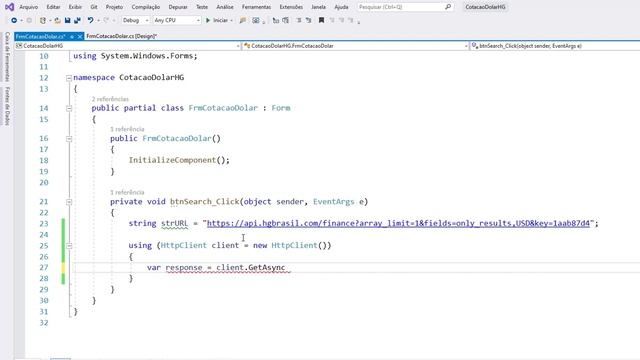The height and width of the screenshot is (360, 640).
Task: Click the comment selected lines icon
Action: pyautogui.click(x=276, y=20)
